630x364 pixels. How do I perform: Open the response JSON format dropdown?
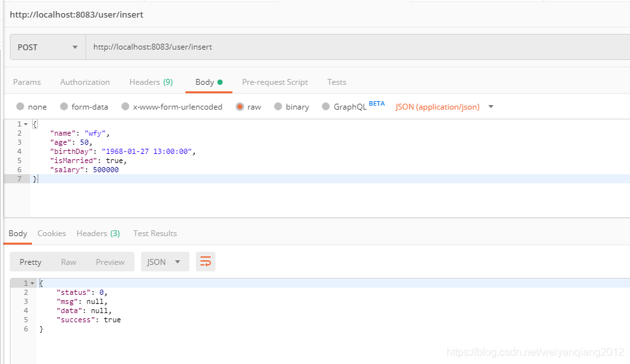click(165, 262)
